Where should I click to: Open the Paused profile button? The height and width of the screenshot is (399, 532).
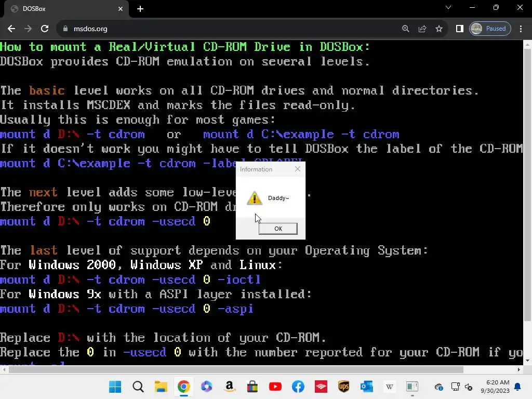tap(490, 29)
